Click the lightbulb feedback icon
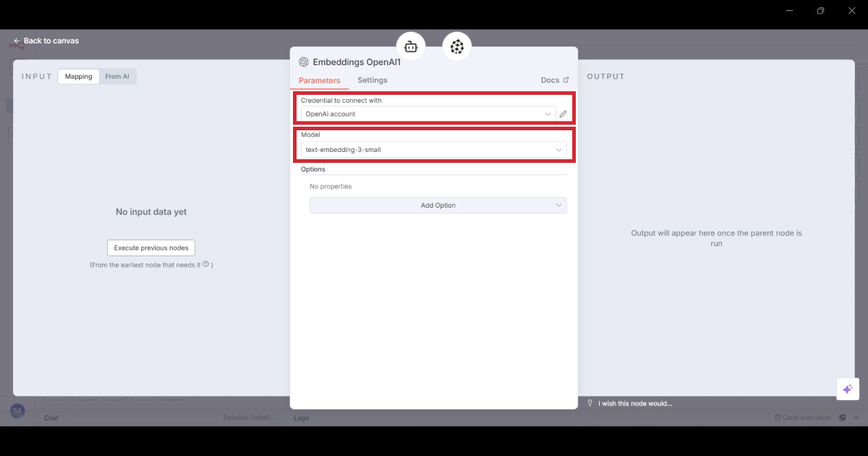The image size is (868, 456). coord(590,403)
